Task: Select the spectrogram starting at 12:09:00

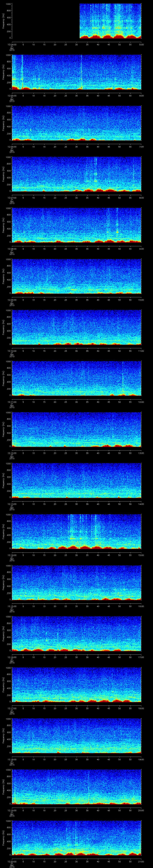Action: 77,276
